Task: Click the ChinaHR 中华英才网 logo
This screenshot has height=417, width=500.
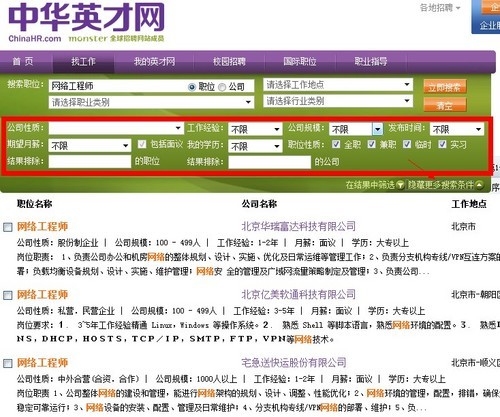Action: [87, 22]
